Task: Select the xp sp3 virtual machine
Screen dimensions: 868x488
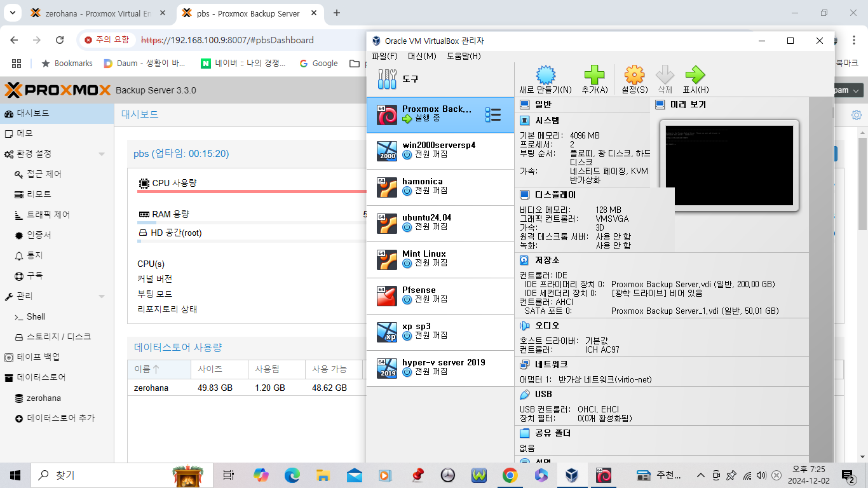Action: (440, 332)
